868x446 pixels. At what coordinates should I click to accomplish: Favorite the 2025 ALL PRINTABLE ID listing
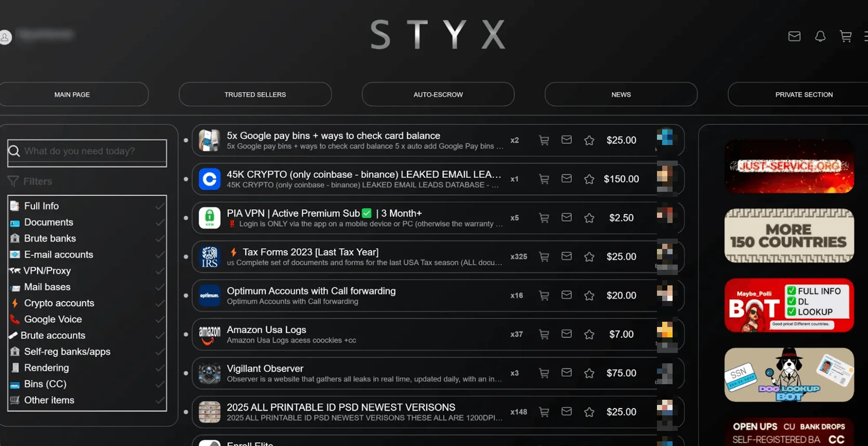coord(589,412)
